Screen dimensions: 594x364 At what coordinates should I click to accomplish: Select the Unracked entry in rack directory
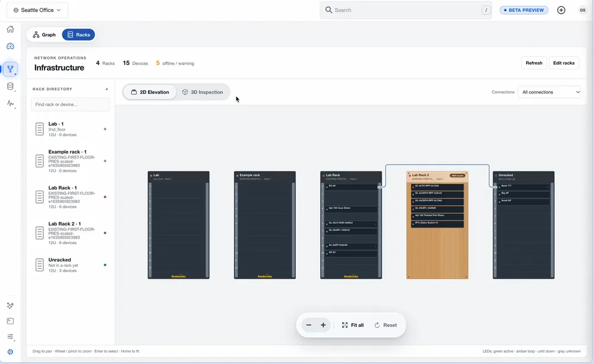click(71, 265)
